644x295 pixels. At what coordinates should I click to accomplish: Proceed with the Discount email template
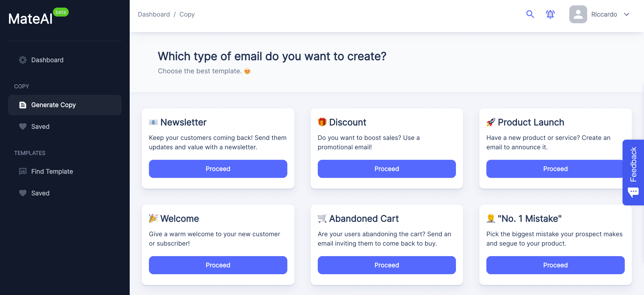click(x=386, y=169)
